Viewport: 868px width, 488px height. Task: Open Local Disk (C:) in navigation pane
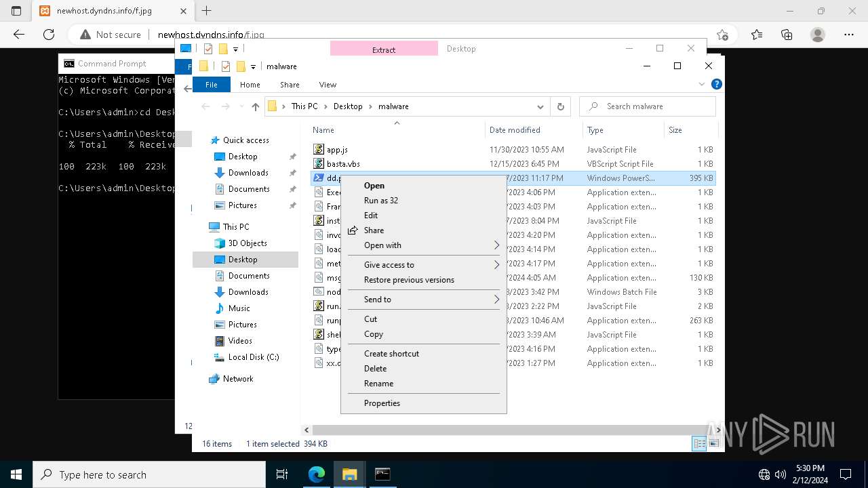(x=254, y=357)
